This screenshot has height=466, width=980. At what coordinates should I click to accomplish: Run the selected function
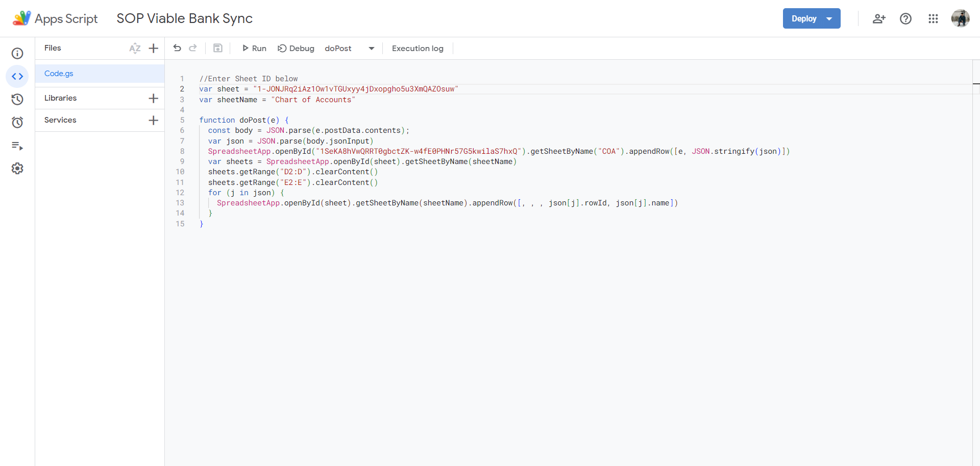[254, 48]
